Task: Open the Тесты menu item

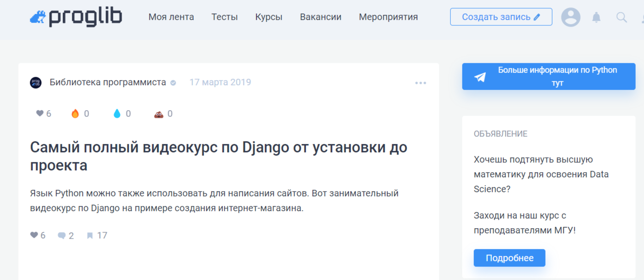Action: [225, 17]
